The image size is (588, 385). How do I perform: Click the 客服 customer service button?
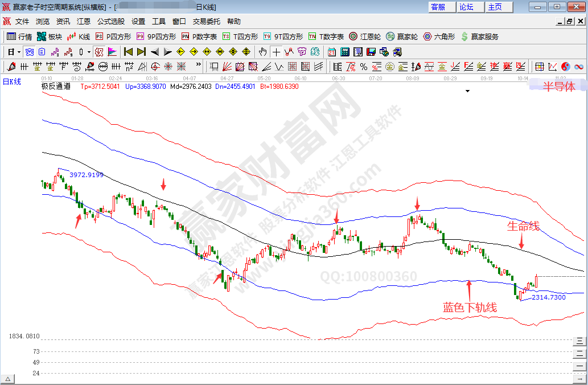click(x=442, y=7)
